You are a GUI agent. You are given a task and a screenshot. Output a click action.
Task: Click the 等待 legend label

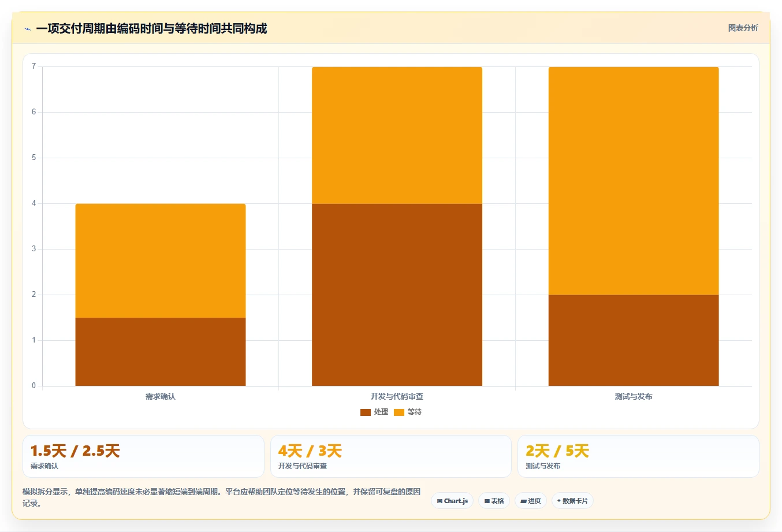tap(415, 412)
